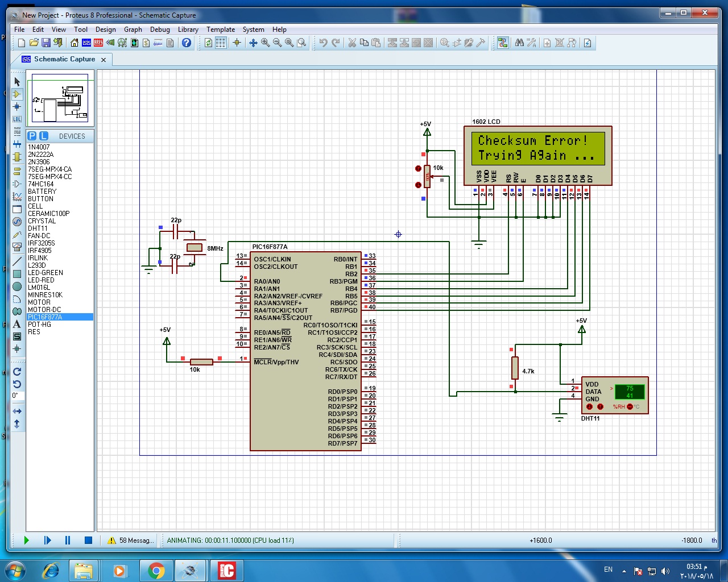This screenshot has height=582, width=728.
Task: Add a new sheet with New Sheet icon
Action: coord(547,43)
